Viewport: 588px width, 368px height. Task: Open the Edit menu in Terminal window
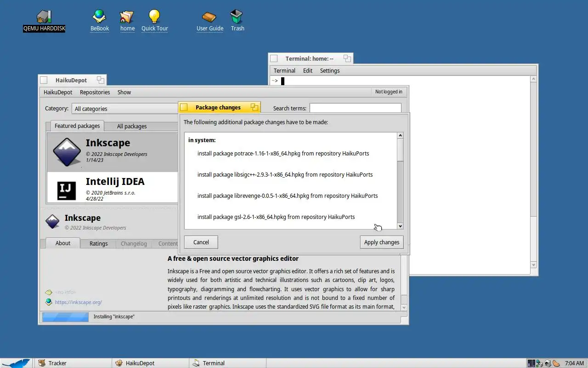pyautogui.click(x=308, y=70)
